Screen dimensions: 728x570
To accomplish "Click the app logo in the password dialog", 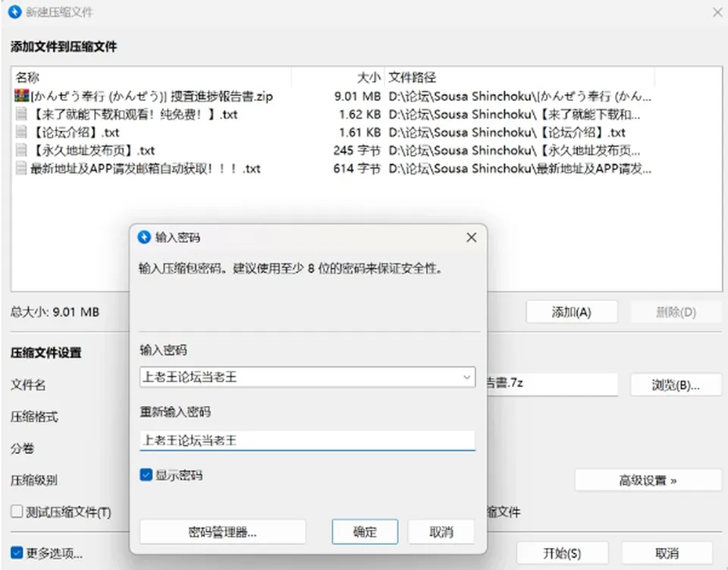I will pyautogui.click(x=144, y=238).
